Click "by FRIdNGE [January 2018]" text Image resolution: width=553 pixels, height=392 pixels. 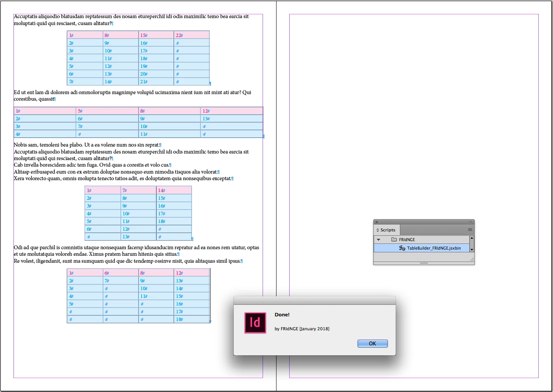coord(302,329)
